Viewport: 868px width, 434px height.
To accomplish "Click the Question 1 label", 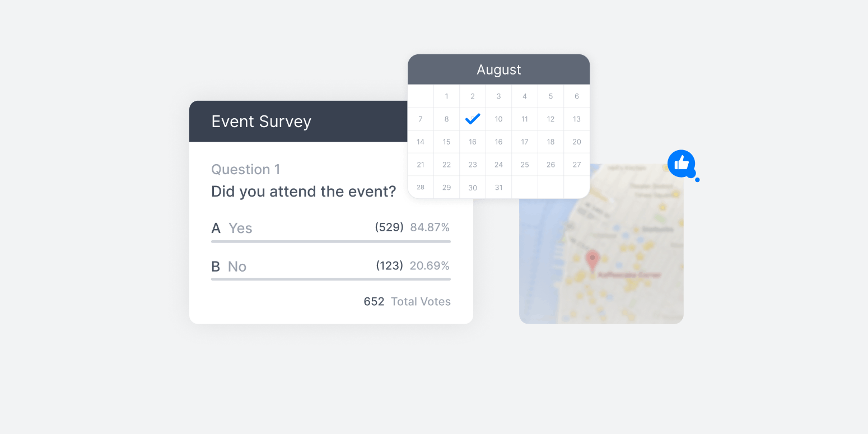I will (245, 170).
